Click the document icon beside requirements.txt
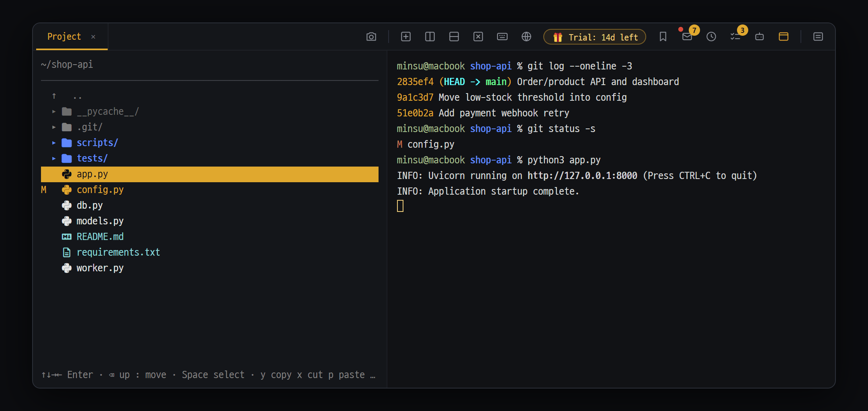The height and width of the screenshot is (411, 868). (67, 252)
